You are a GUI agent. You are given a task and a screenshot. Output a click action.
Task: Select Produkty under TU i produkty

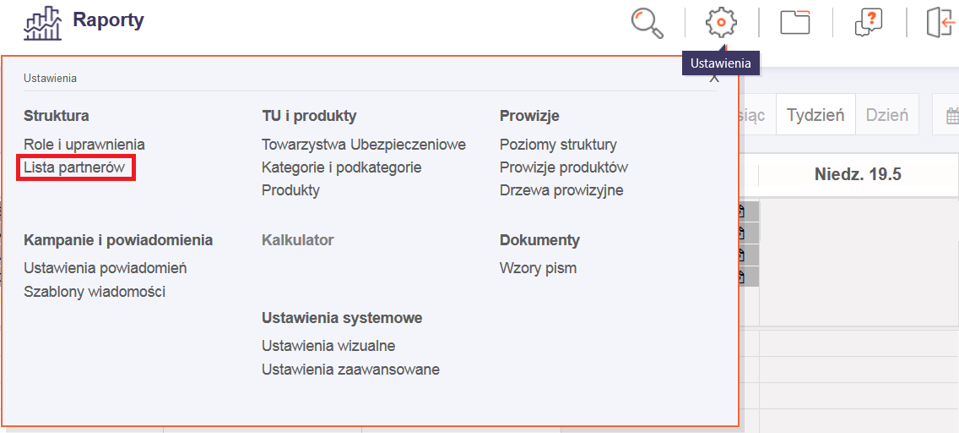click(x=290, y=190)
